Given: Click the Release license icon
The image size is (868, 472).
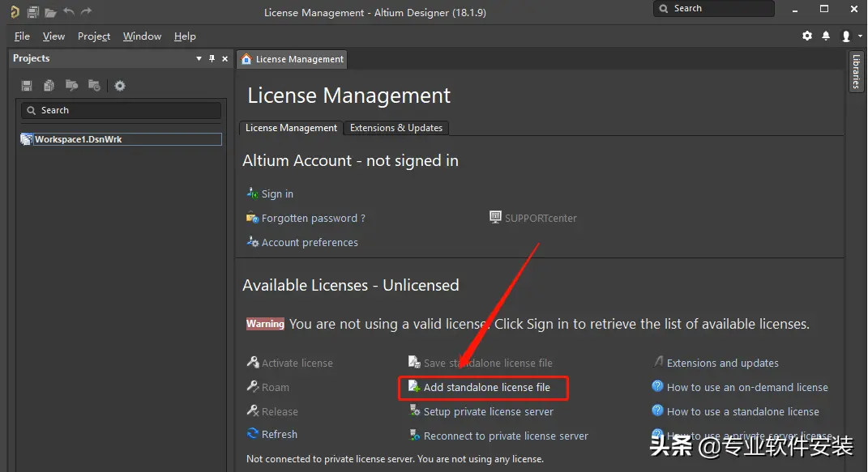Looking at the screenshot, I should click(x=252, y=410).
